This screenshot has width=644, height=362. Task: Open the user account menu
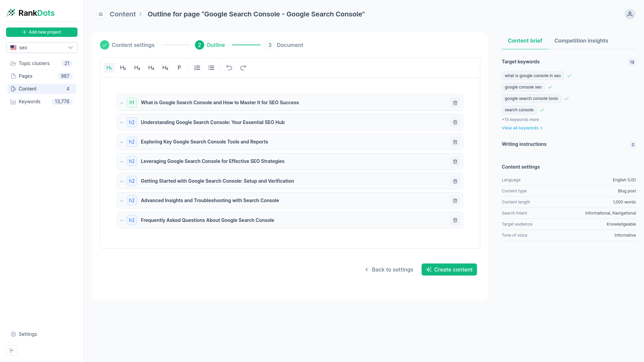tap(630, 14)
